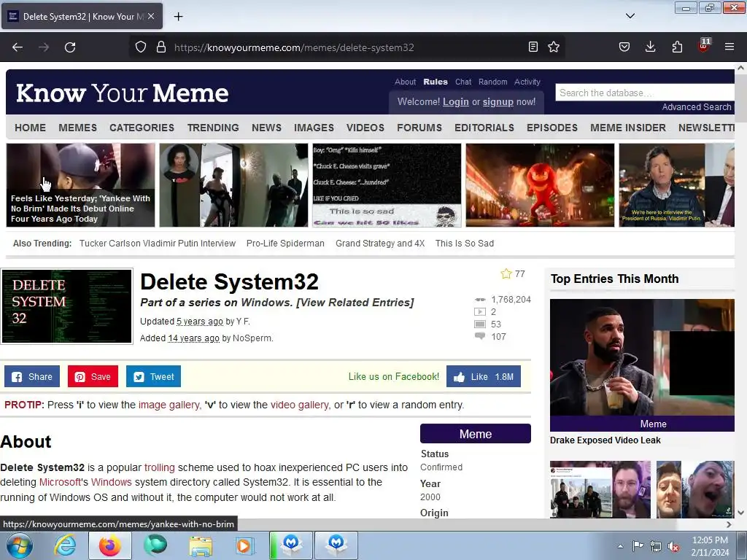This screenshot has height=560, width=747.
Task: Click the Know Your Meme logo
Action: point(123,93)
